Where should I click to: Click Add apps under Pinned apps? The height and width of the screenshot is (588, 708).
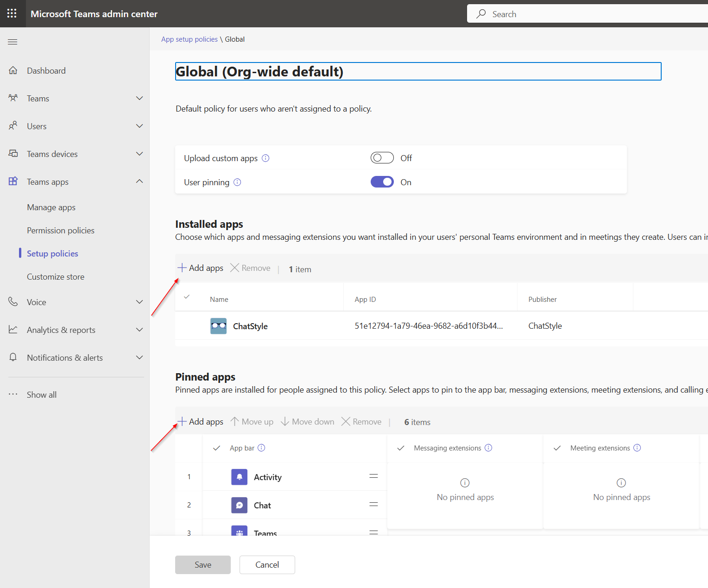[x=200, y=422]
